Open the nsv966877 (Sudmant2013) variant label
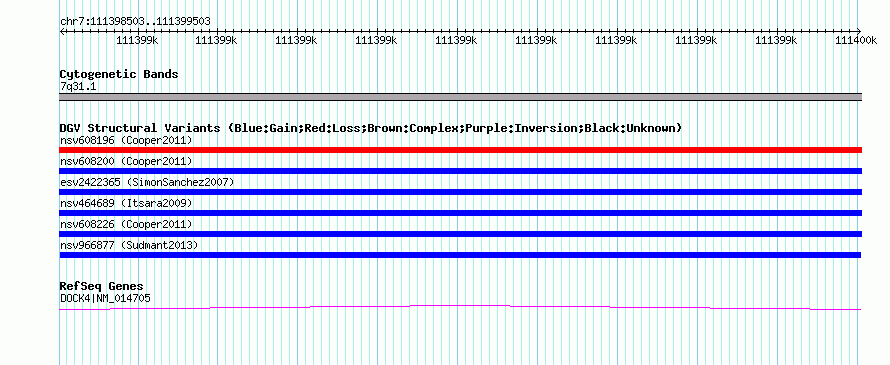890x365 pixels. coord(129,245)
